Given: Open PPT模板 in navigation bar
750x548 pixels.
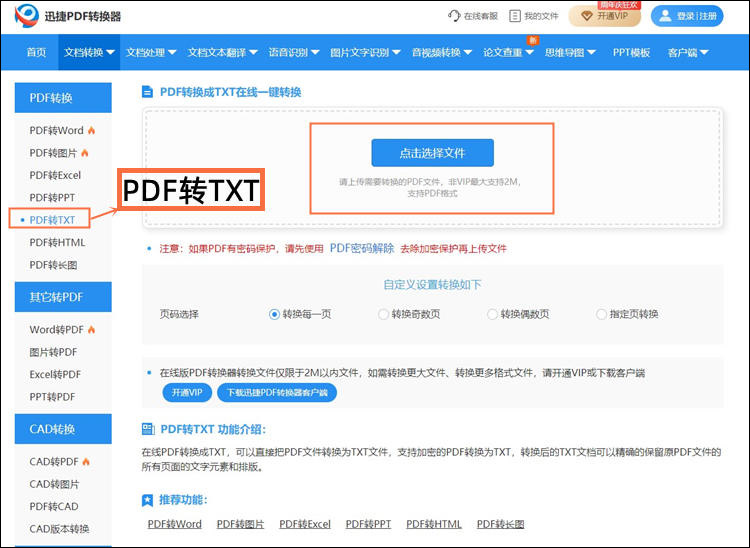Looking at the screenshot, I should pyautogui.click(x=631, y=52).
